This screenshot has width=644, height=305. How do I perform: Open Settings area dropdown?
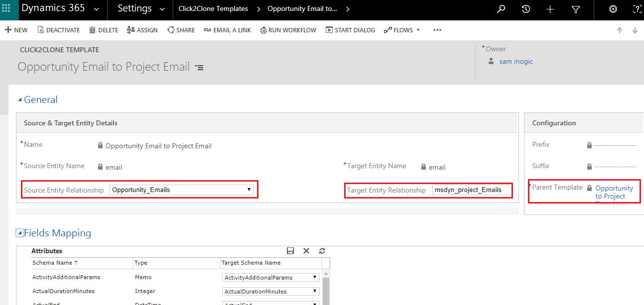click(162, 9)
